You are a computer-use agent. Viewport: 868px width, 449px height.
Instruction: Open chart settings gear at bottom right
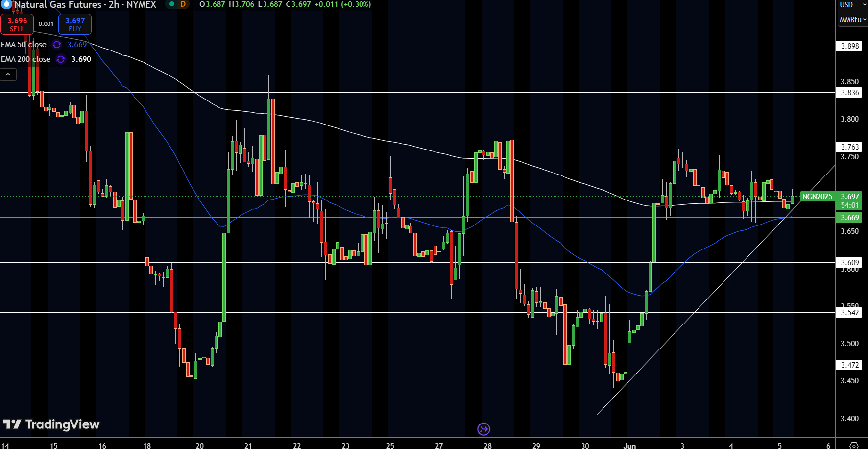pyautogui.click(x=854, y=446)
